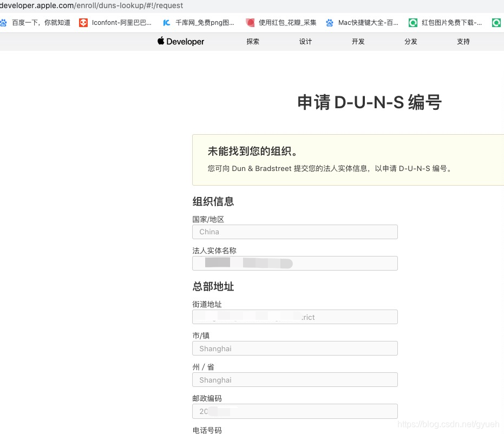Click the 法人实体名称 input field
The image size is (504, 434).
tap(294, 263)
